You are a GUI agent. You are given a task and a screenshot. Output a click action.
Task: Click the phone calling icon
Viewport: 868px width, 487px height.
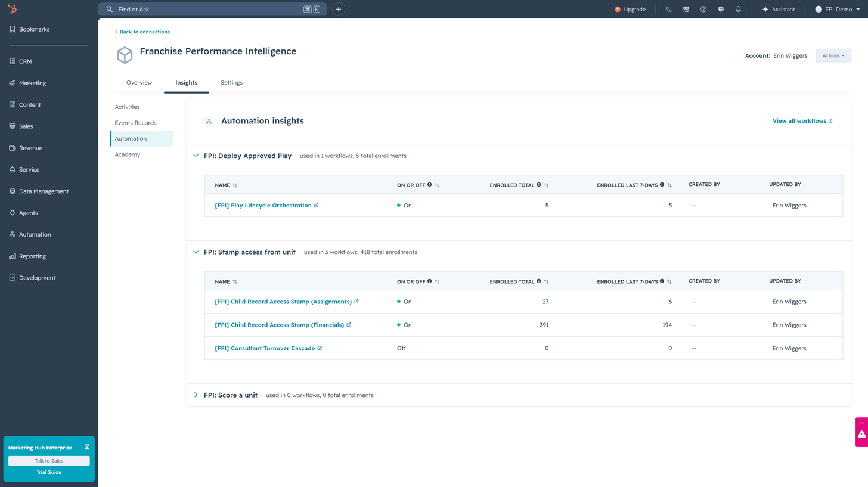(669, 10)
